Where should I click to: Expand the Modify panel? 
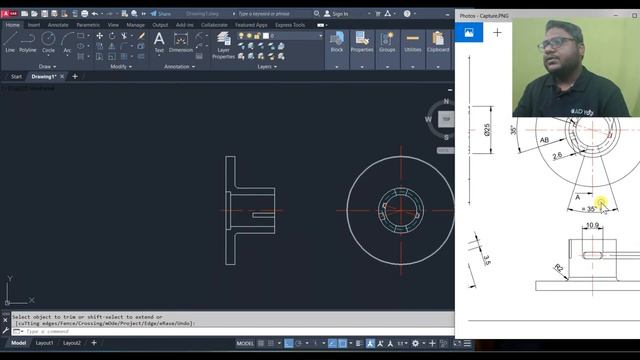click(121, 67)
